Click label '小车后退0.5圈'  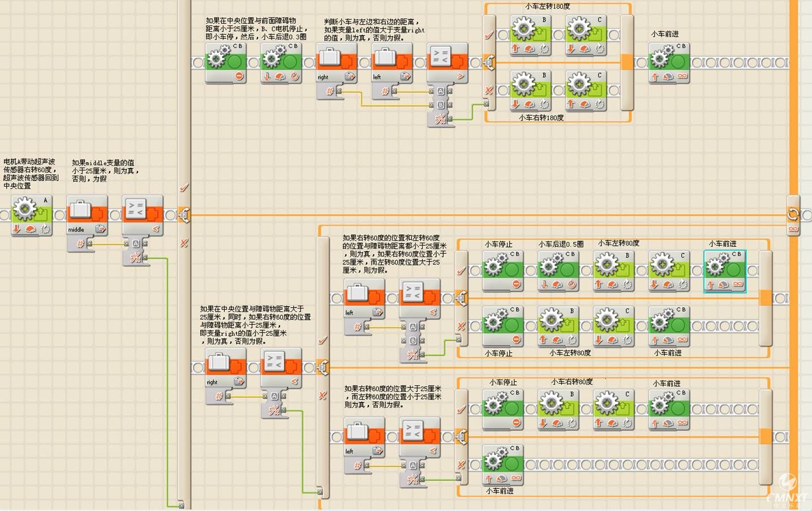(x=561, y=244)
